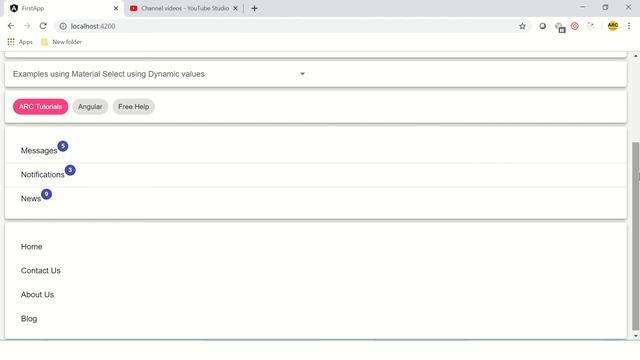The height and width of the screenshot is (360, 640).
Task: View site information icon in address bar
Action: pyautogui.click(x=63, y=26)
